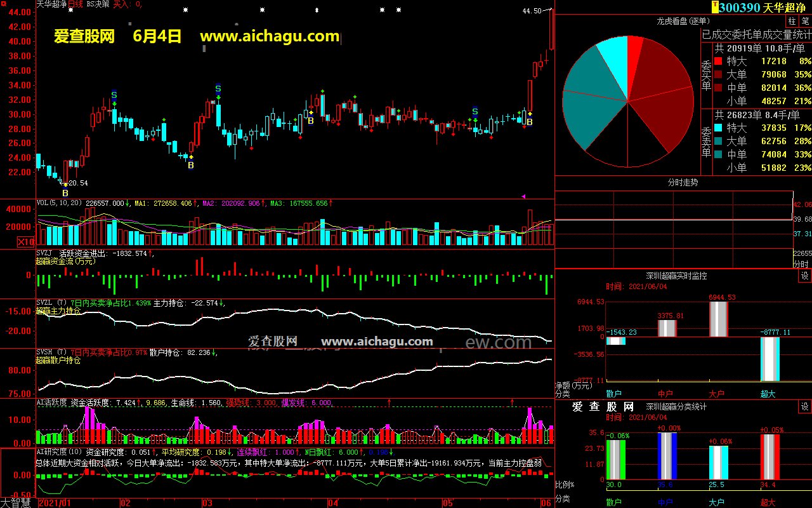Screen dimensions: 812x508
Task: Click the BS决策 indicator label
Action: click(x=98, y=4)
